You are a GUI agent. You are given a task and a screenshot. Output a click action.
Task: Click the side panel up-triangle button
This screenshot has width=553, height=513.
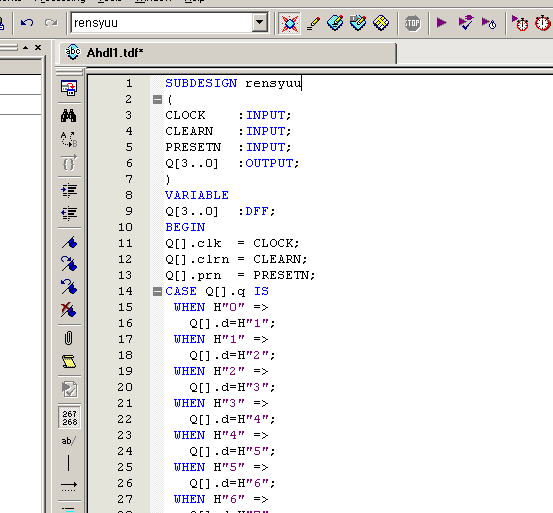26,47
